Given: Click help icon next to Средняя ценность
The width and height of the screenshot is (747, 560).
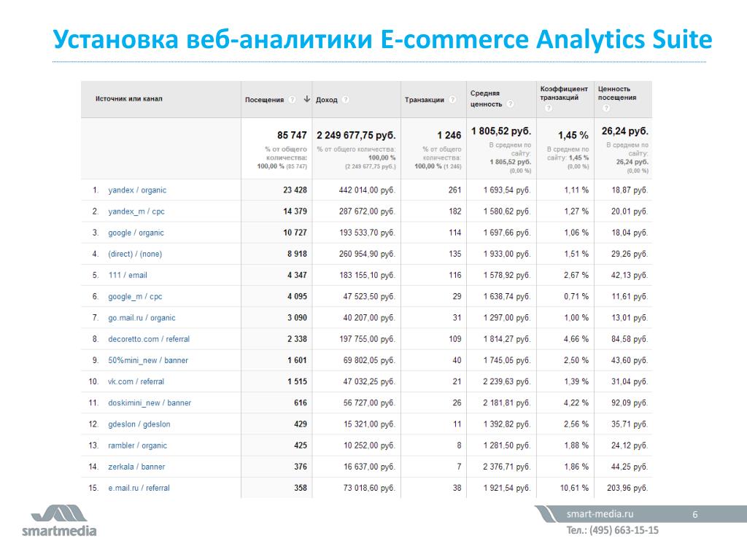Looking at the screenshot, I should coord(510,104).
